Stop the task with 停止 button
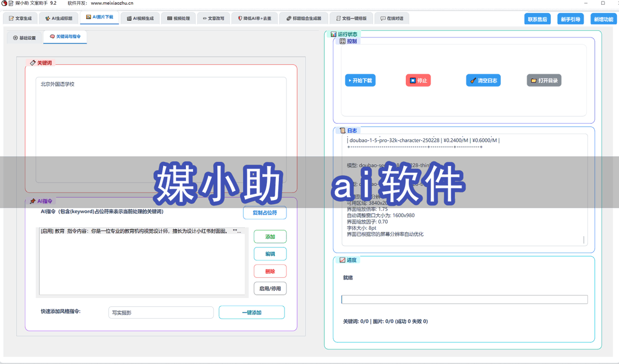 click(418, 80)
